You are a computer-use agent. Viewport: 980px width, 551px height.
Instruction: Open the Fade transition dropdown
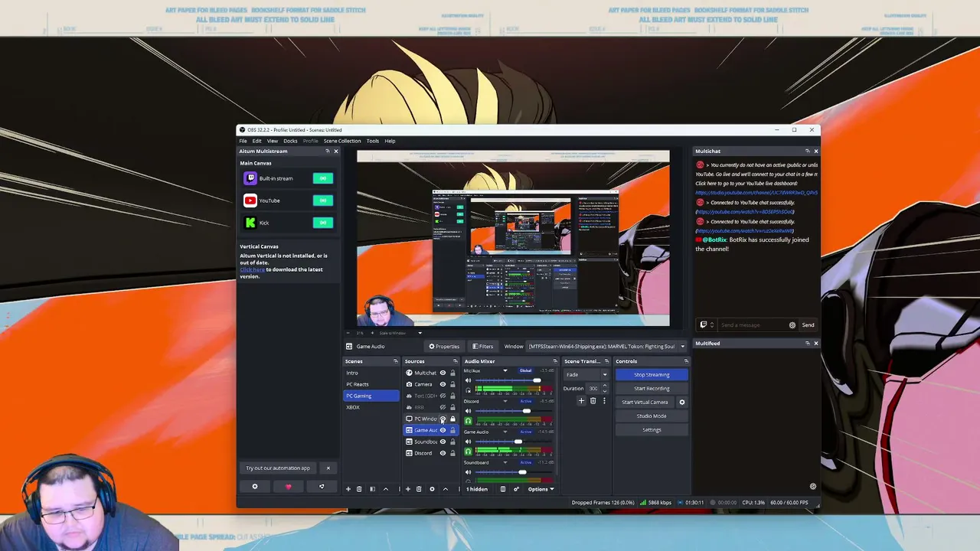[586, 375]
